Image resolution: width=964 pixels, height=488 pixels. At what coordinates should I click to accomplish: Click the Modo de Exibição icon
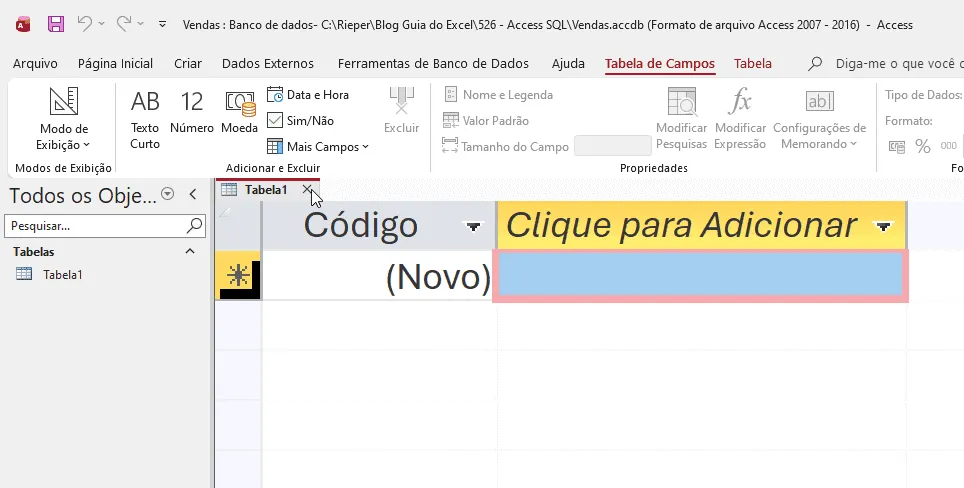(x=64, y=101)
